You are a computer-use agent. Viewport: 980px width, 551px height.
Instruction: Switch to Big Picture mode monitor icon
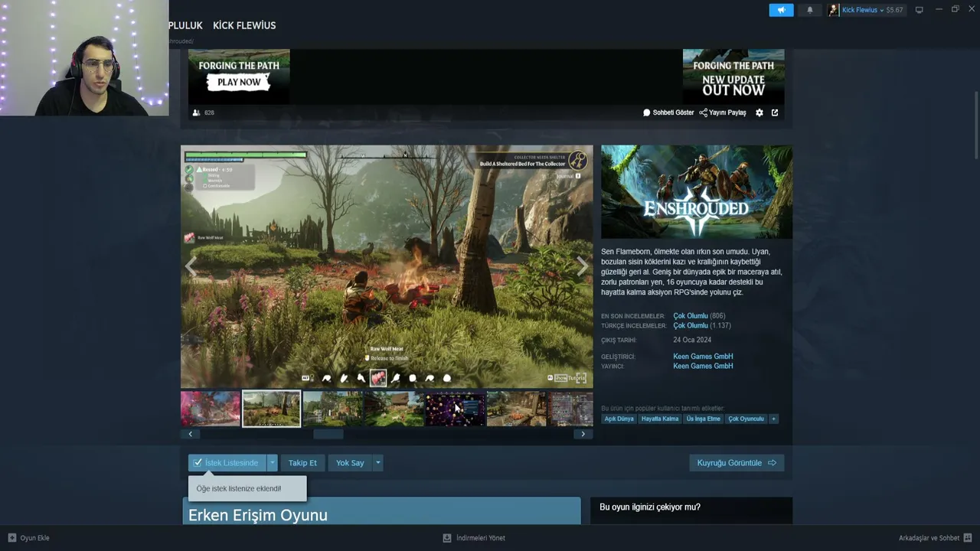click(920, 10)
